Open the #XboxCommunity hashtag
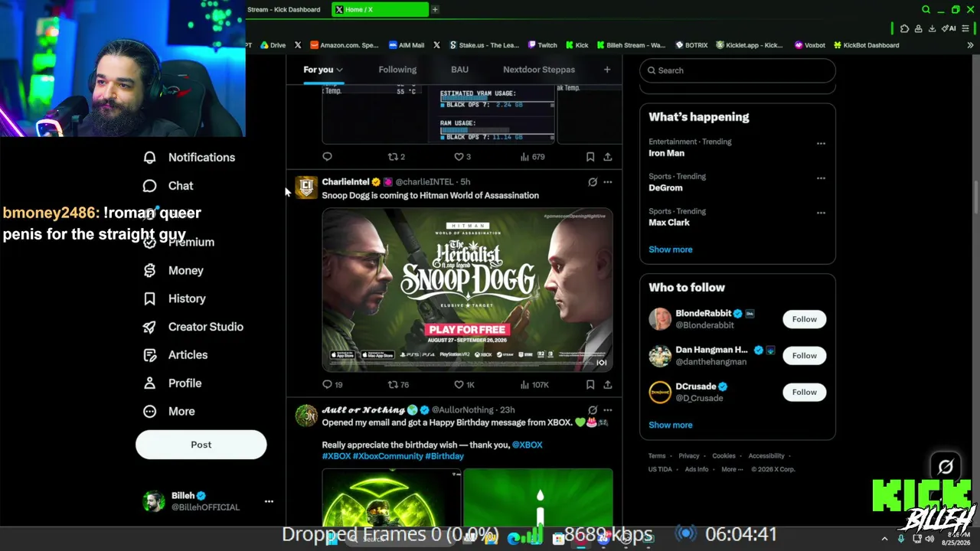980x551 pixels. pyautogui.click(x=388, y=456)
